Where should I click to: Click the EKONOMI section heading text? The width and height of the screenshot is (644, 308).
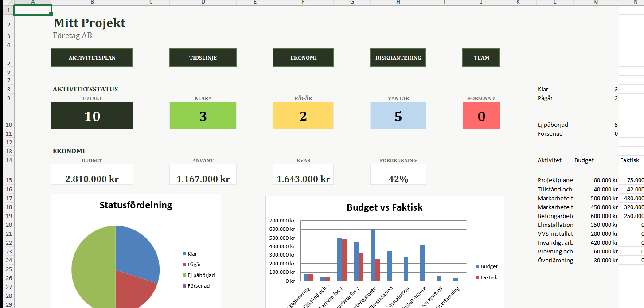69,151
